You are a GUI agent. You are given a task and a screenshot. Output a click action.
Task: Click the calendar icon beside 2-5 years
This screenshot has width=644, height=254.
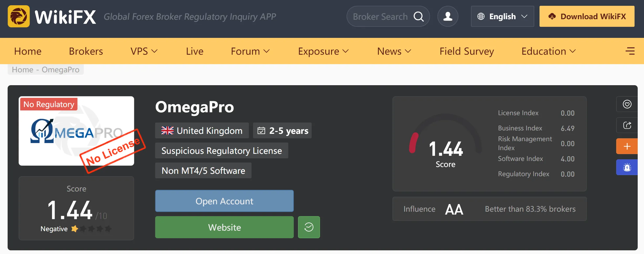pos(261,130)
